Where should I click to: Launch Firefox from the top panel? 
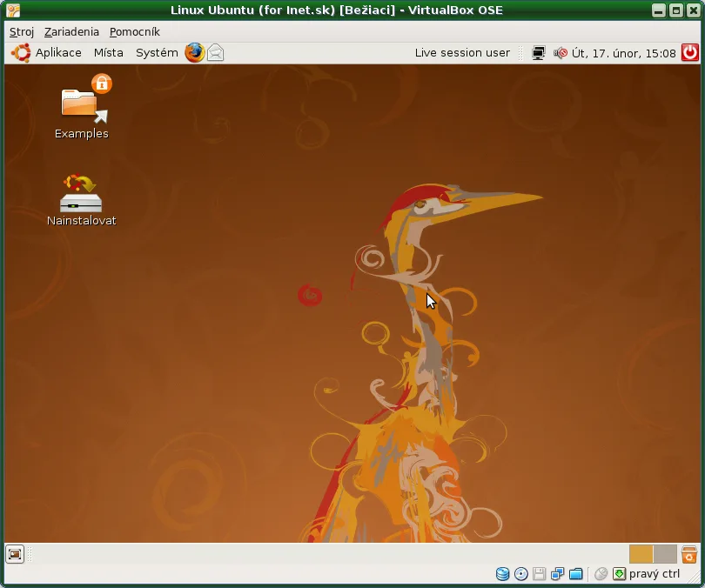[x=195, y=53]
